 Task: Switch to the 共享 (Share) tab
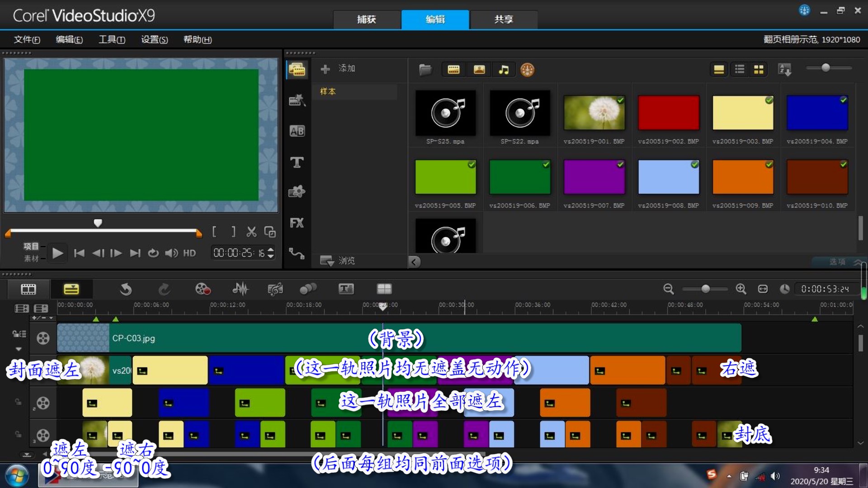(x=504, y=19)
